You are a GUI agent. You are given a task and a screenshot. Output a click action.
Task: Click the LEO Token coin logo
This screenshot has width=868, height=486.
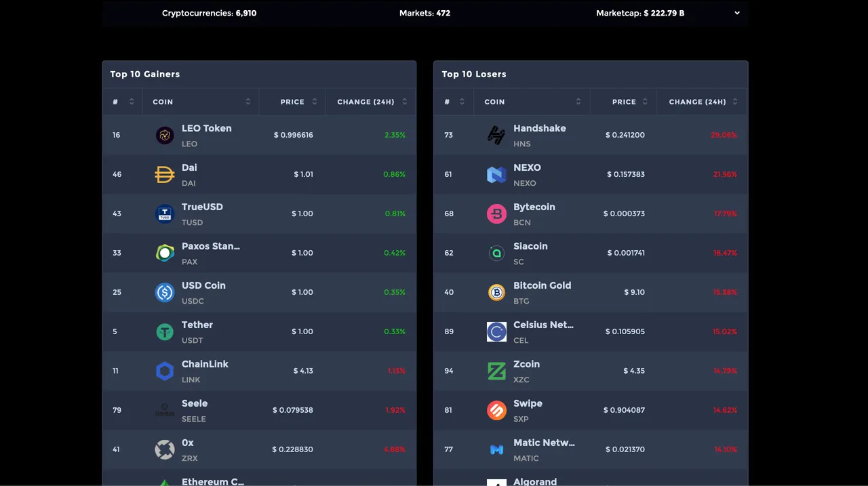tap(165, 135)
